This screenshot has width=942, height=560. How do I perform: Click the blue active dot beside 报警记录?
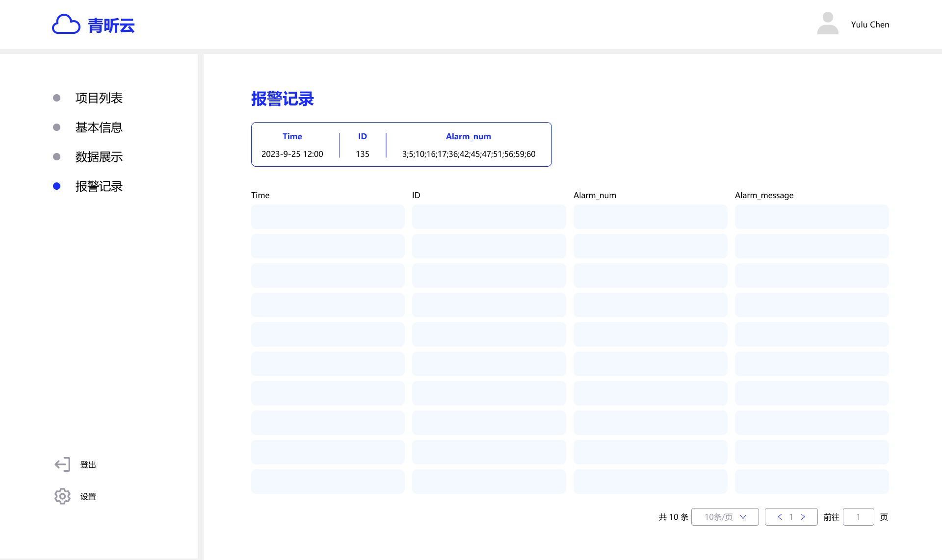56,186
